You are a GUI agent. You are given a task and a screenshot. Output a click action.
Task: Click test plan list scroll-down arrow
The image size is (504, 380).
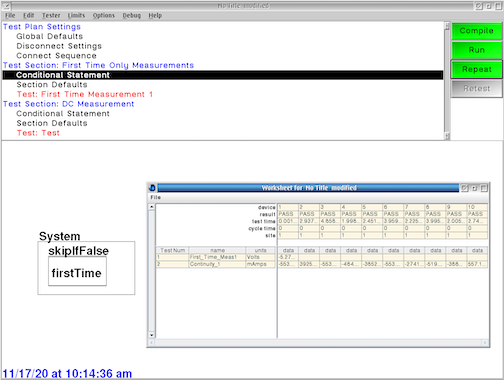447,136
